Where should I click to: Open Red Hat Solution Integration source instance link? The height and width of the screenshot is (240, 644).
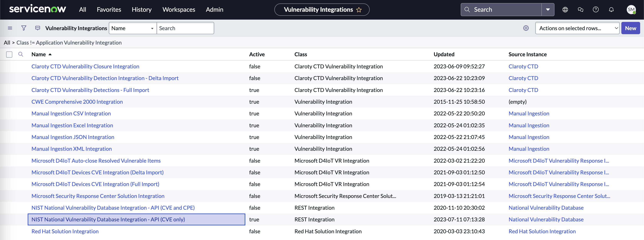point(542,231)
